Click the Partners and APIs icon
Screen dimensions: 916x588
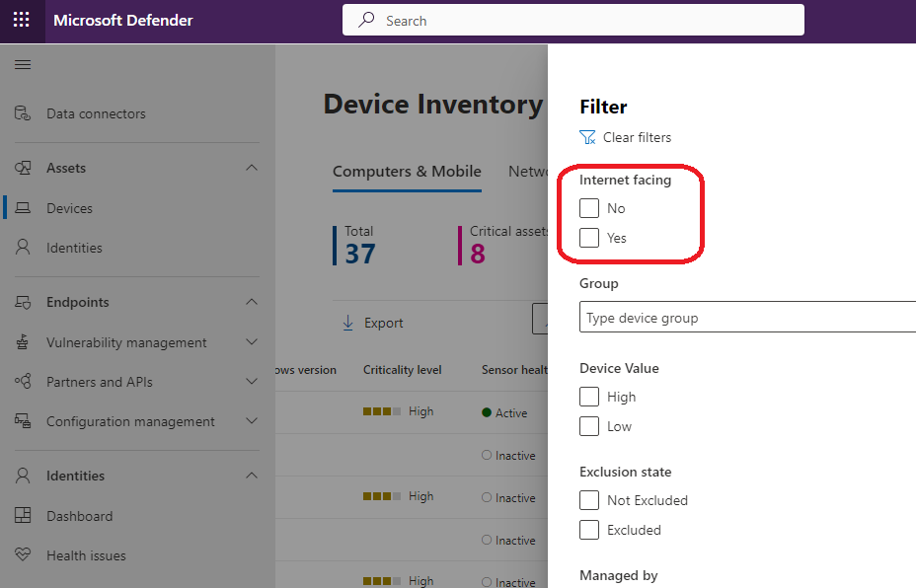pos(22,382)
